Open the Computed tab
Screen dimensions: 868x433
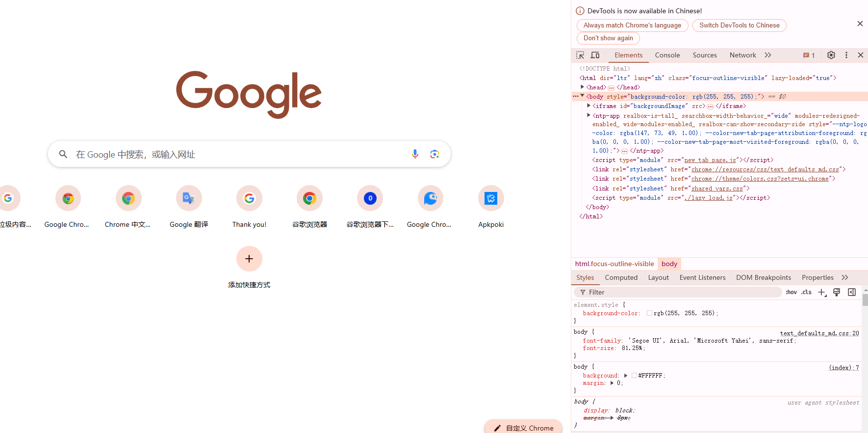point(621,277)
